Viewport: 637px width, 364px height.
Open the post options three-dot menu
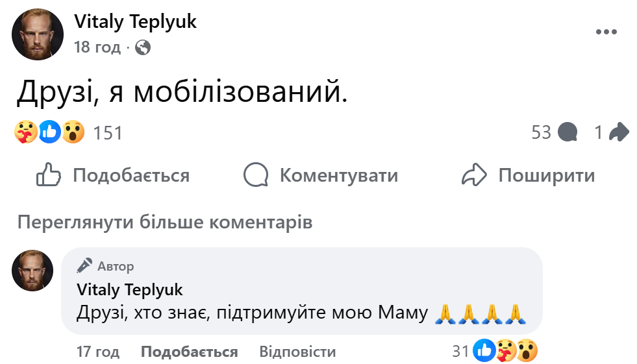click(x=606, y=32)
